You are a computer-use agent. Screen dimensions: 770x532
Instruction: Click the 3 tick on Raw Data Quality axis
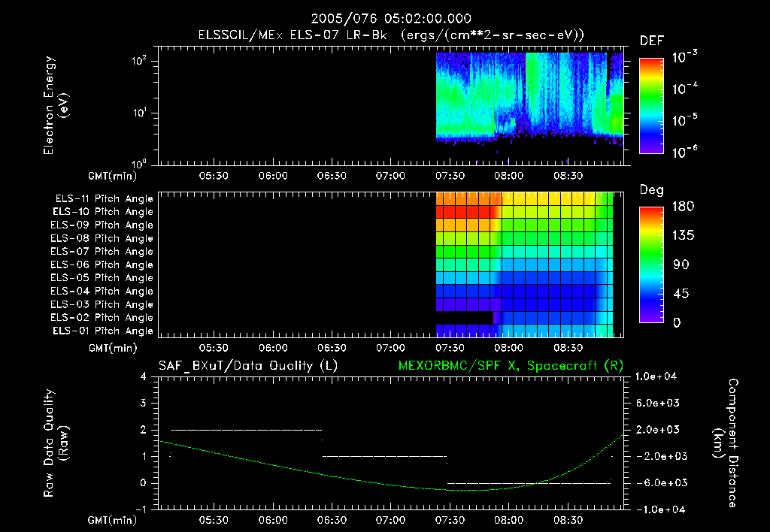[144, 404]
